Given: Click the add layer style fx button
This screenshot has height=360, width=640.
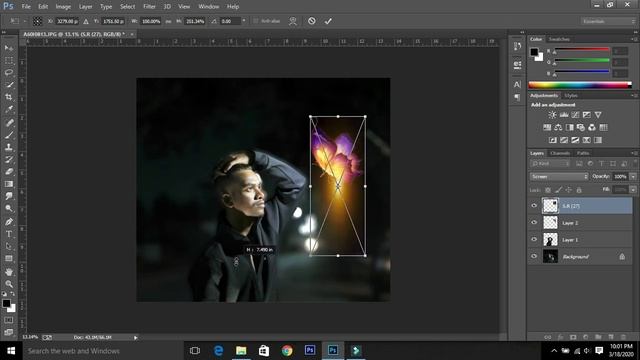Looking at the screenshot, I should [x=560, y=337].
